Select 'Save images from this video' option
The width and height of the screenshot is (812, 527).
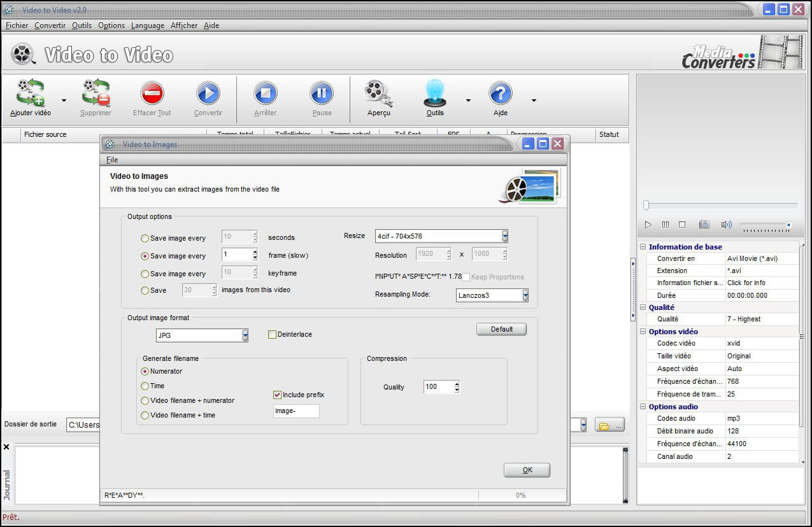pyautogui.click(x=145, y=291)
